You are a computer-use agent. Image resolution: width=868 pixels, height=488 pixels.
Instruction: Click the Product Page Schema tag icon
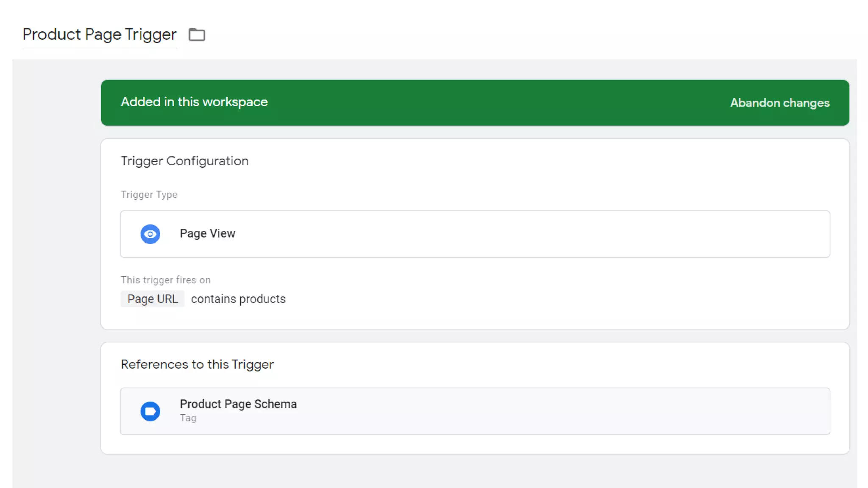(150, 411)
